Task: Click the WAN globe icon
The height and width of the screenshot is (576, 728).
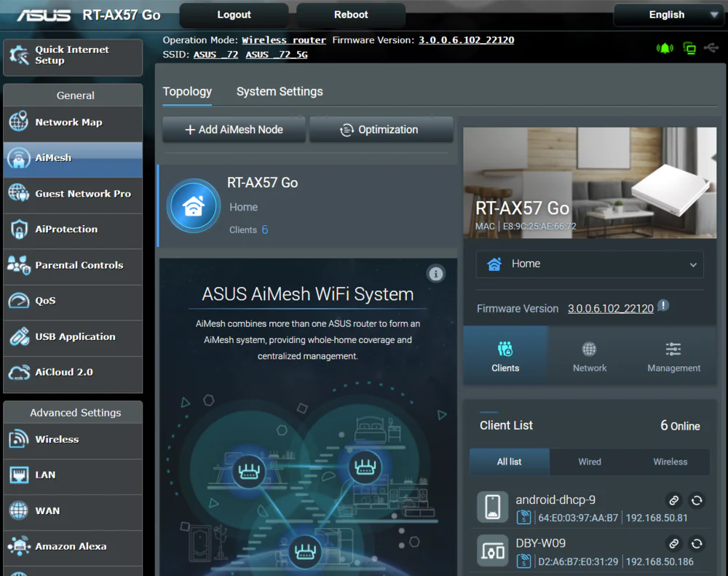Action: click(x=19, y=510)
